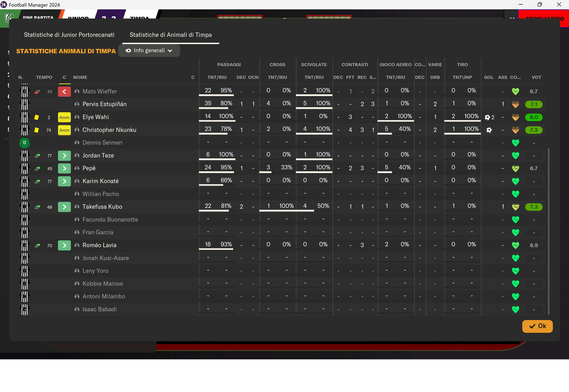Image resolution: width=569 pixels, height=392 pixels.
Task: Click Leny Yoro's striped shirt icon
Action: [25, 271]
